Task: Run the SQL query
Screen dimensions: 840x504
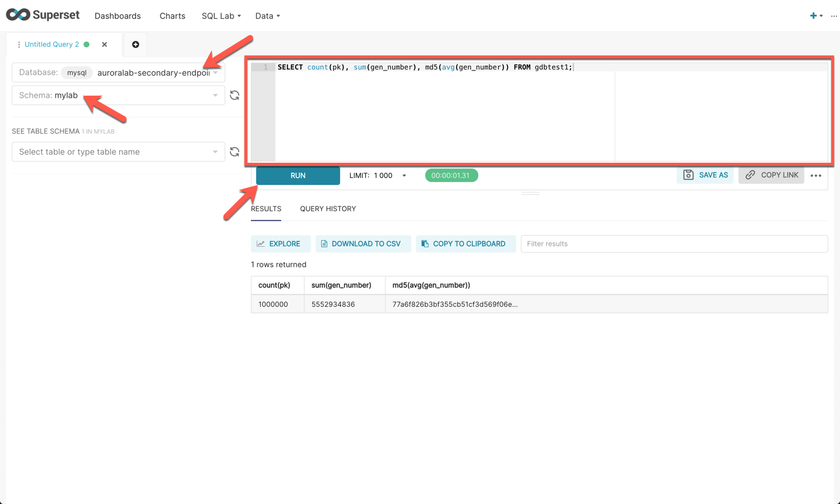Action: [297, 176]
